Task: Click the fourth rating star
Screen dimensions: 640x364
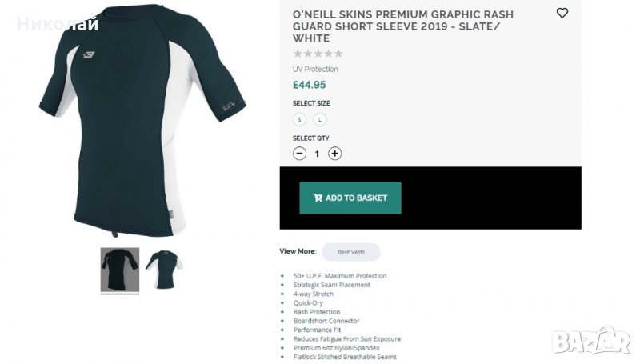Action: tap(328, 54)
